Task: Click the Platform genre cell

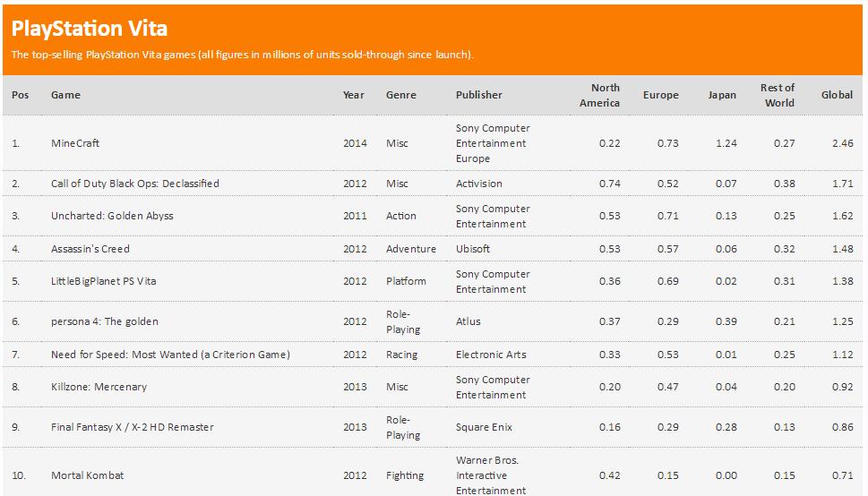Action: [x=406, y=281]
